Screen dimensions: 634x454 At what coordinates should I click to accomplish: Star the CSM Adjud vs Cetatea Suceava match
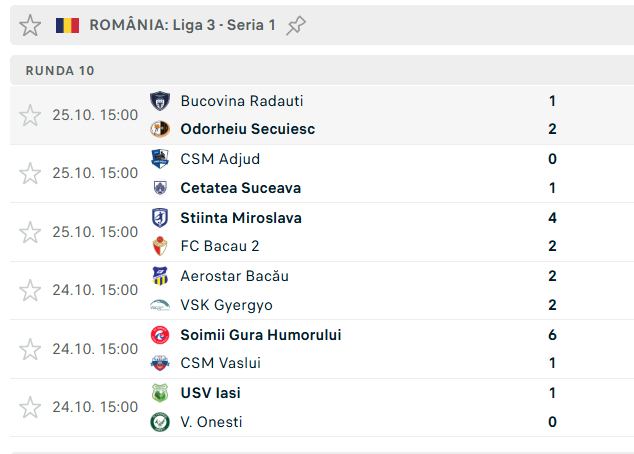click(x=31, y=173)
